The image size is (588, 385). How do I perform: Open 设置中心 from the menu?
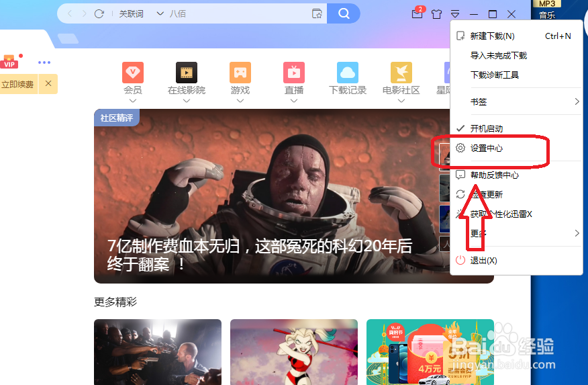[x=516, y=148]
